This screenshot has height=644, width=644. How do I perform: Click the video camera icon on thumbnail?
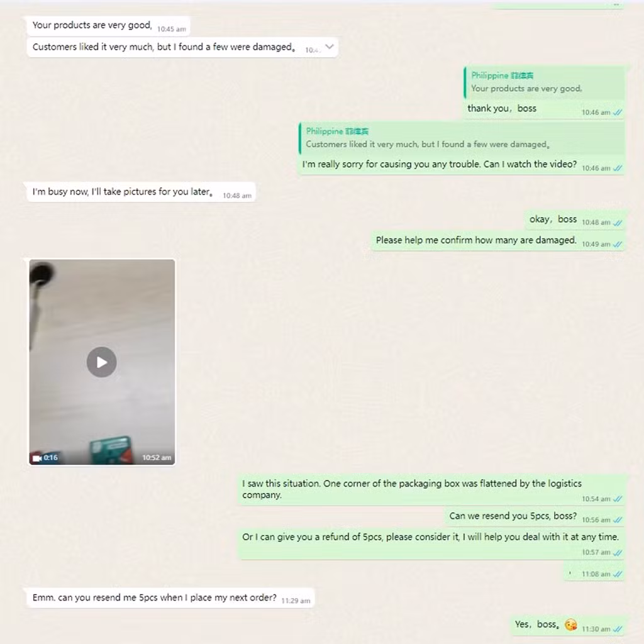pos(37,458)
